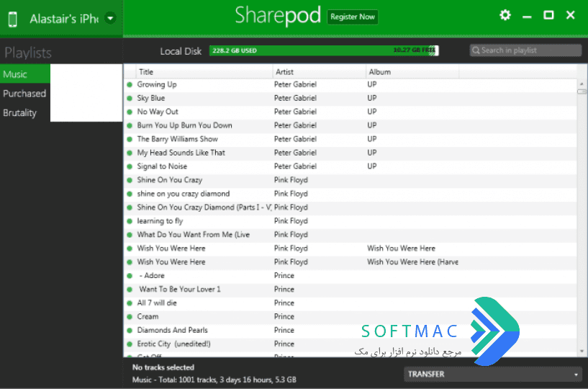Click the Local Disk label
Screen dimensions: 588x389
click(181, 51)
